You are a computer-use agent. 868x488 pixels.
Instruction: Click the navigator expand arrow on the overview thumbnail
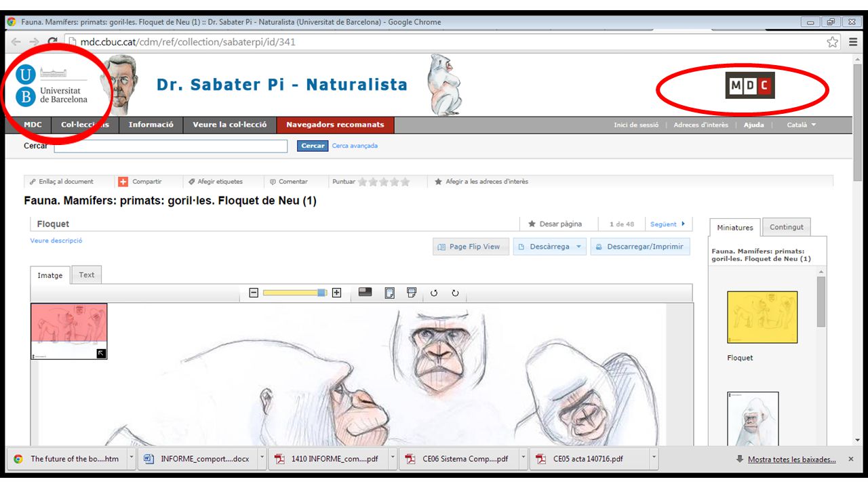[x=101, y=353]
